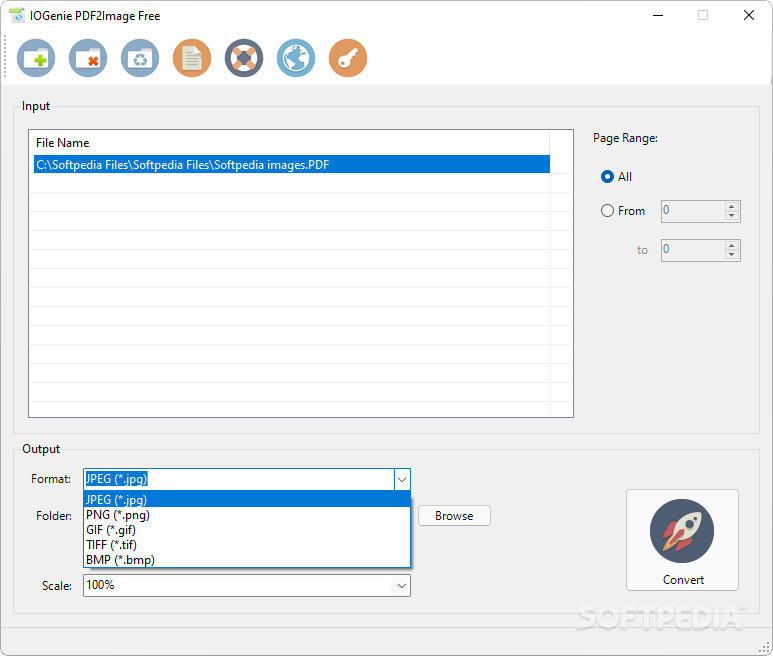773x656 pixels.
Task: Choose JPEG (*.jpg) from format list
Action: [x=247, y=499]
